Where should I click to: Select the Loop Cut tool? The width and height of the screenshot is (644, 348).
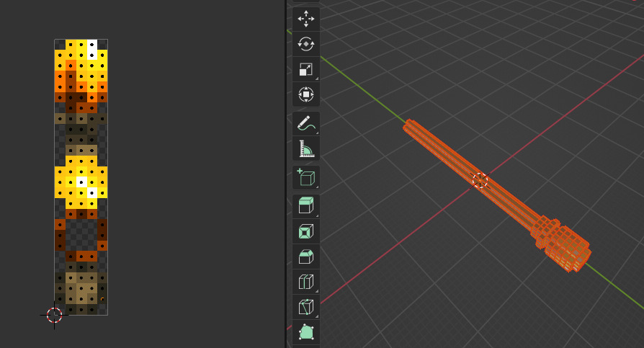pos(306,282)
